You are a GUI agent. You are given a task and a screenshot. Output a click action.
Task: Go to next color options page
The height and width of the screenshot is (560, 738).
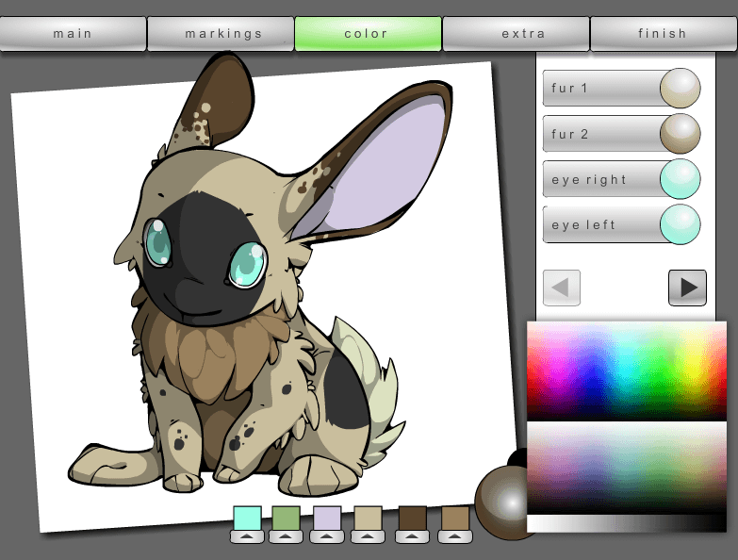tap(687, 288)
